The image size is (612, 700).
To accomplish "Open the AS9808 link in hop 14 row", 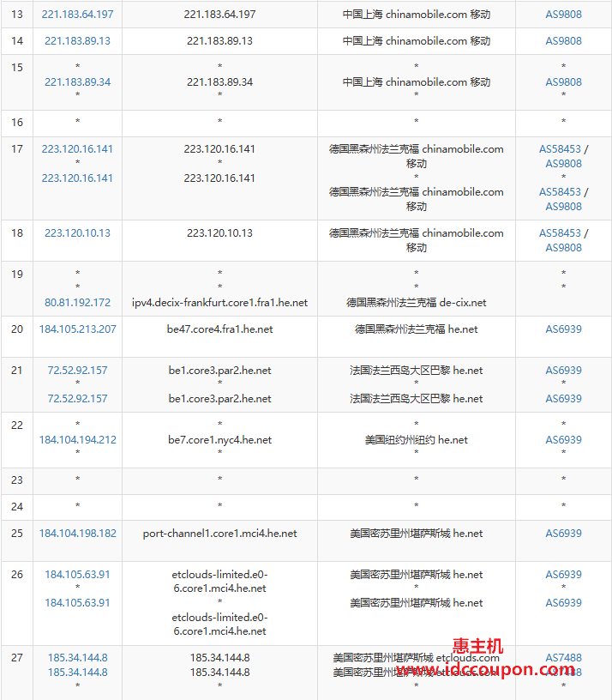I will [564, 41].
